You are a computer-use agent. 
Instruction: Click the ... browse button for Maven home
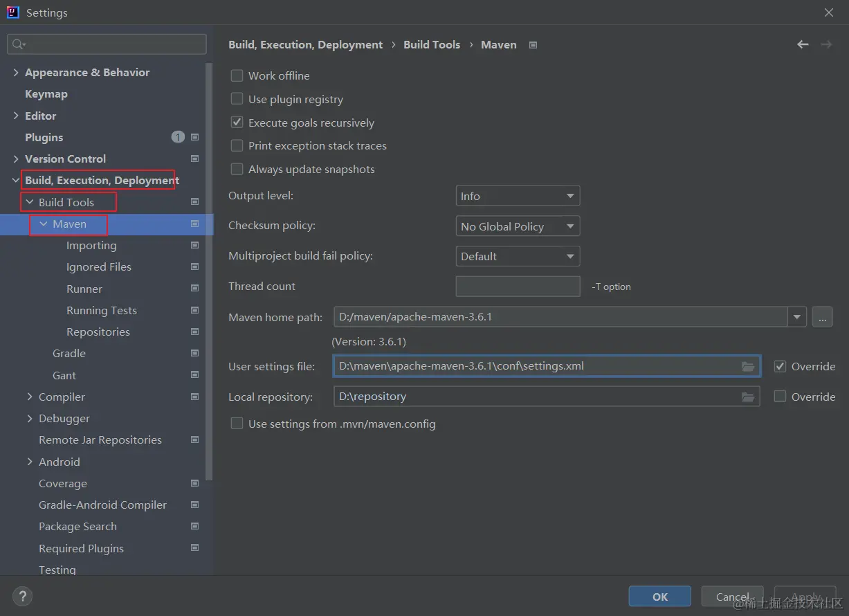pyautogui.click(x=822, y=317)
